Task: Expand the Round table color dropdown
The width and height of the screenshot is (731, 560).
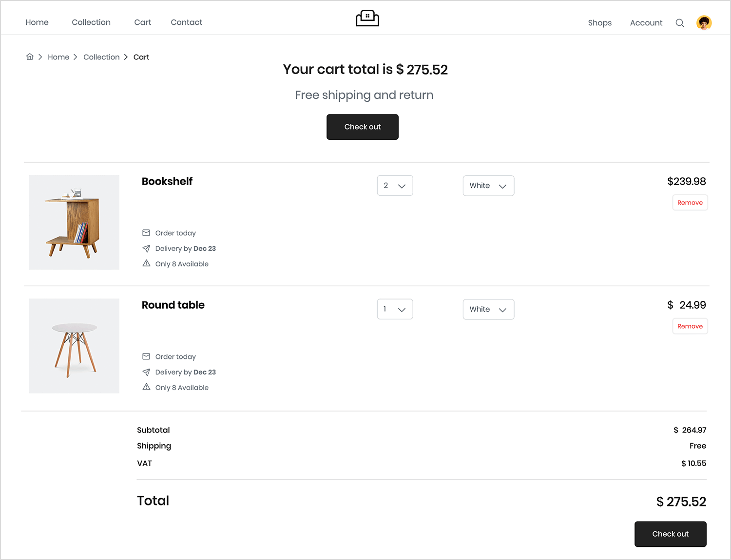Action: pos(488,309)
